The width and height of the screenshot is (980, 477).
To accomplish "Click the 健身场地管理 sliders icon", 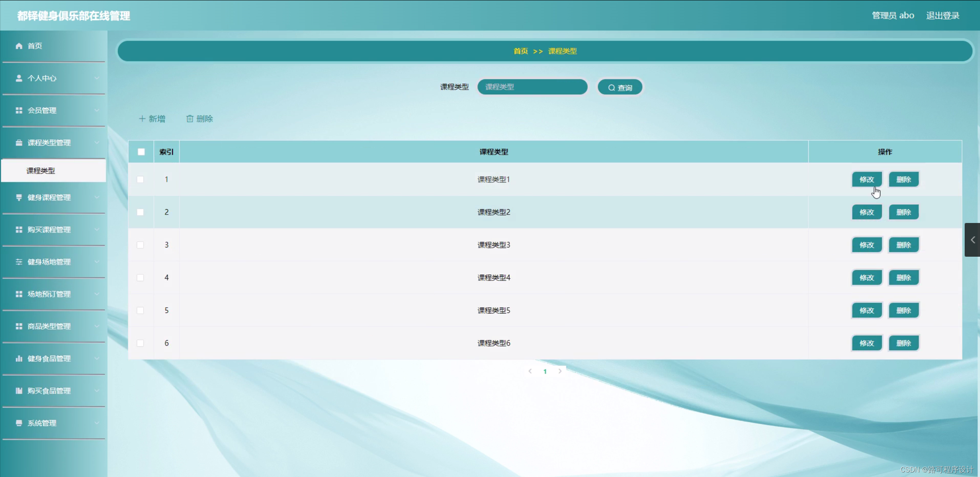I will 19,262.
